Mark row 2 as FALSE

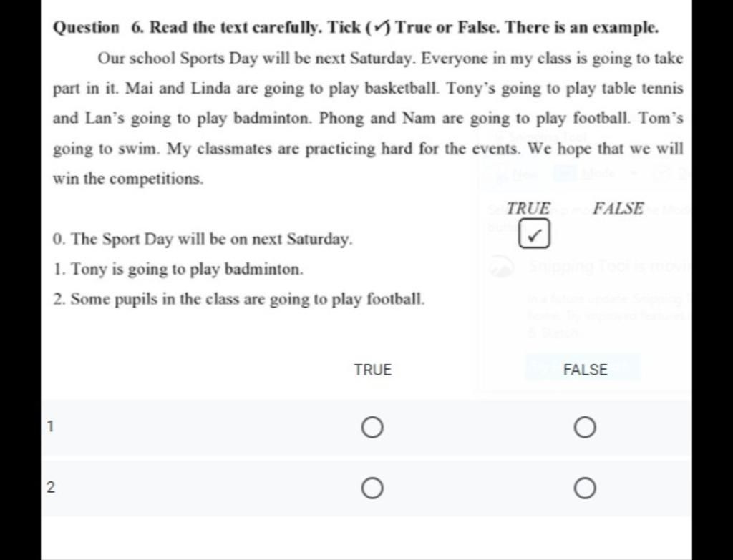tap(584, 489)
